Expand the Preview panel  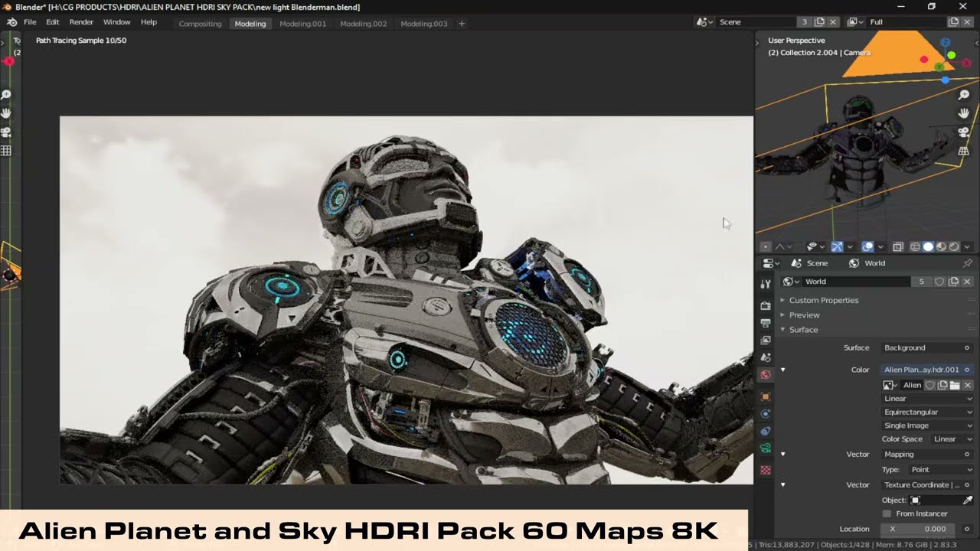804,315
